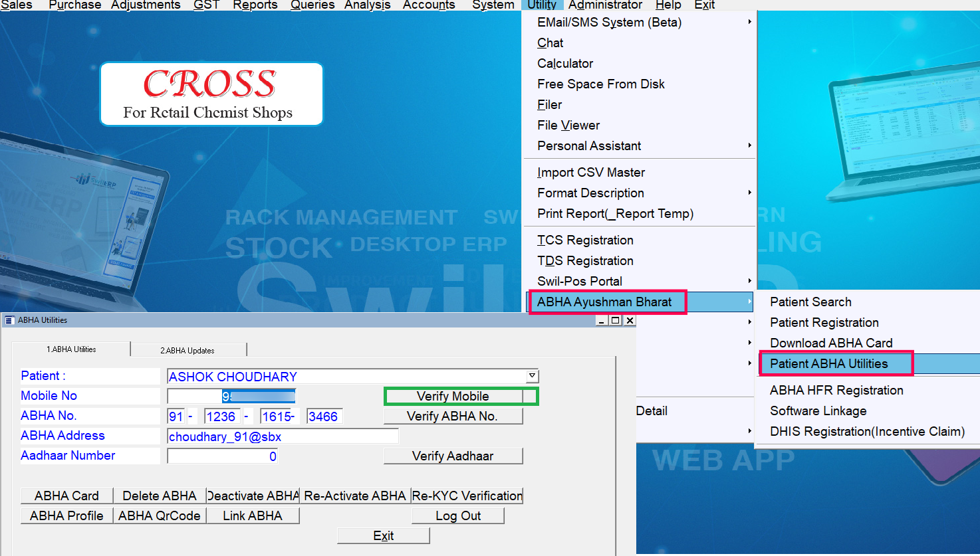The image size is (980, 556).
Task: Open the Sales menu
Action: tap(16, 5)
